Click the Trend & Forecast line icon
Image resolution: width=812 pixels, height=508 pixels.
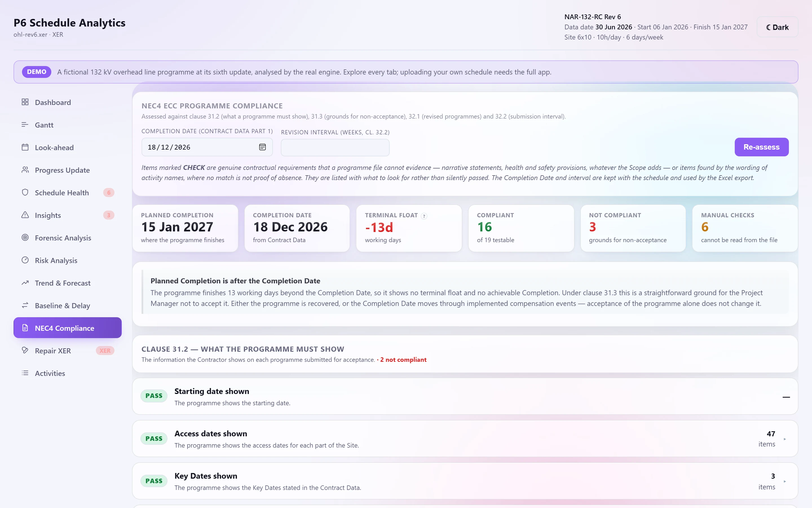point(25,283)
